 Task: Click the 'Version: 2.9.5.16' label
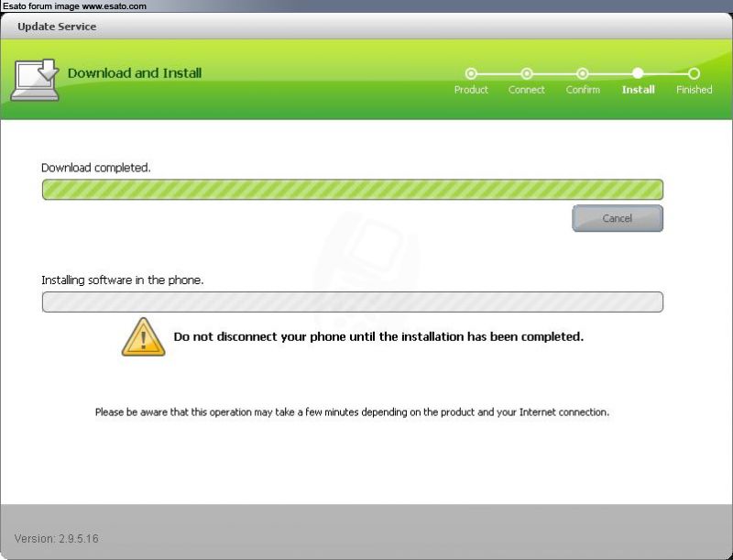[x=57, y=539]
